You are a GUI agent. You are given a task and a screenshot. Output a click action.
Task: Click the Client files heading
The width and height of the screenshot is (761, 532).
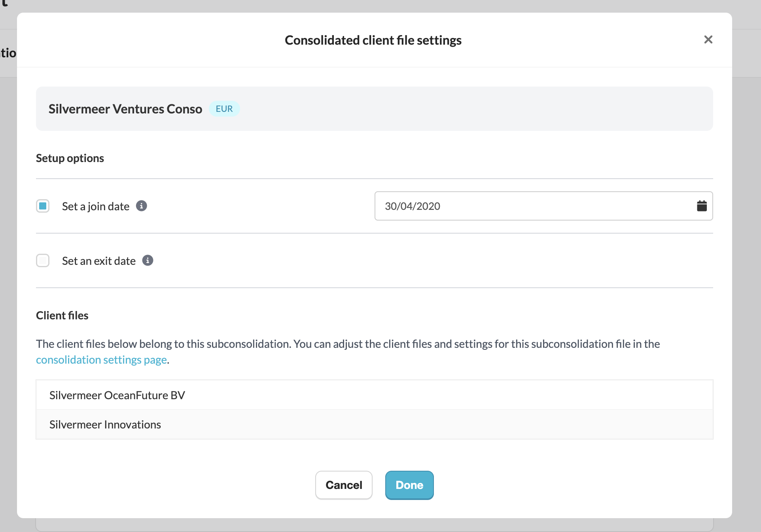pyautogui.click(x=62, y=315)
